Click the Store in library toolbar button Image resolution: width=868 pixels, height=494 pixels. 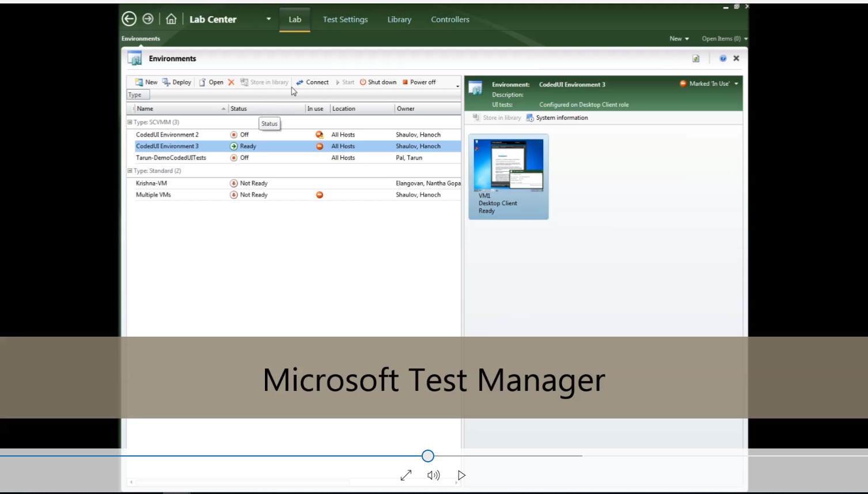pos(264,82)
